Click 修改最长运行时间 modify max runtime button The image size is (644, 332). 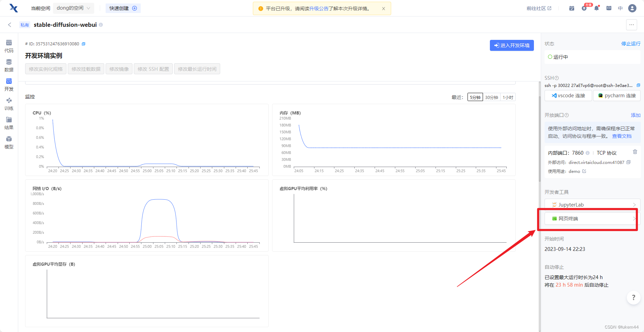pos(197,69)
